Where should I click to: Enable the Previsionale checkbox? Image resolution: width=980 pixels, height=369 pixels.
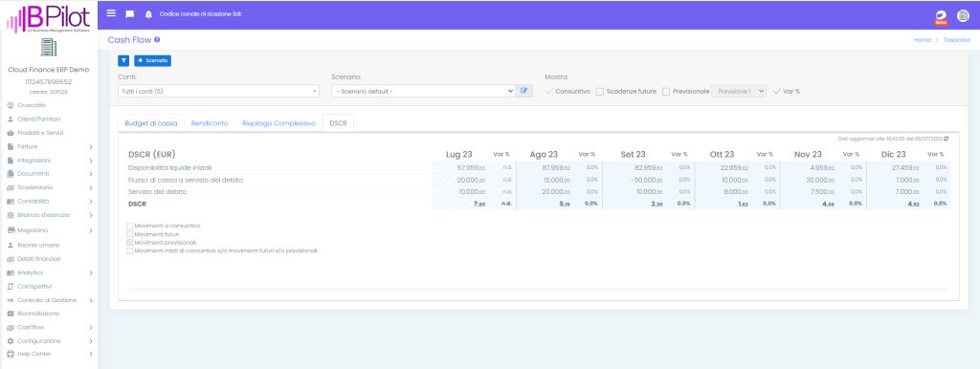click(666, 92)
